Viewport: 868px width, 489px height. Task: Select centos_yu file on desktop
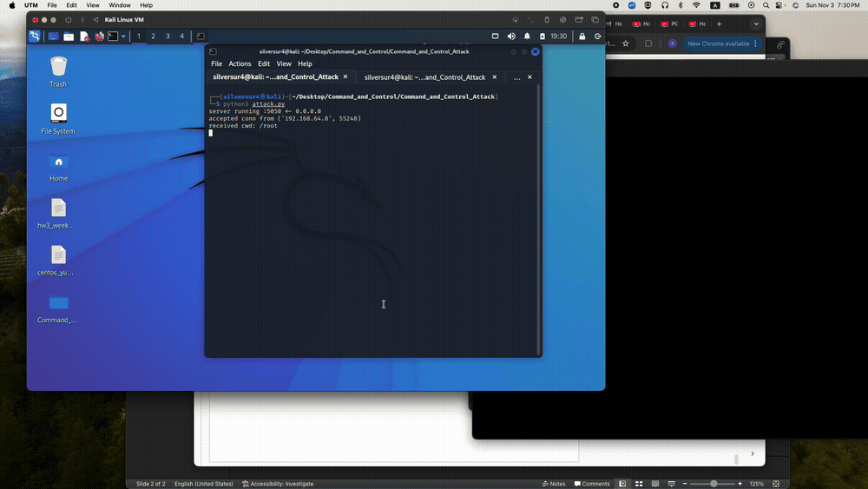click(56, 261)
